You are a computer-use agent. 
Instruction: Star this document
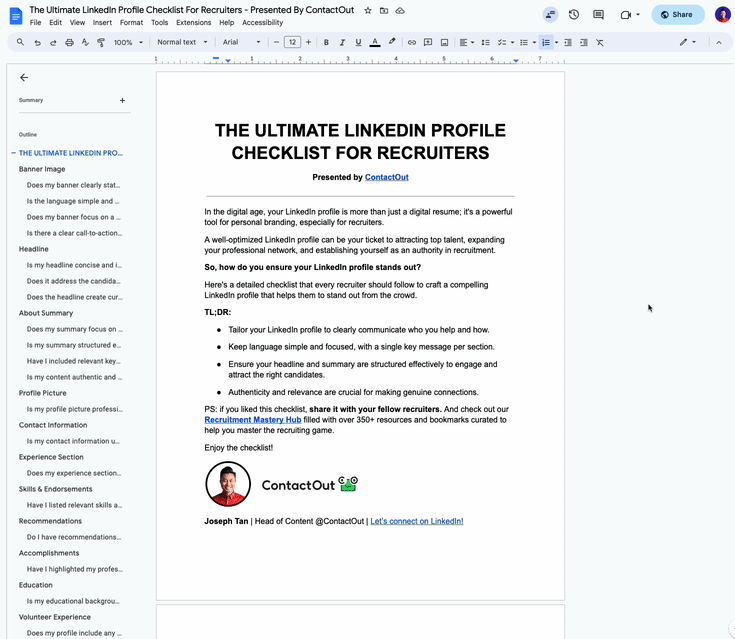(x=368, y=10)
